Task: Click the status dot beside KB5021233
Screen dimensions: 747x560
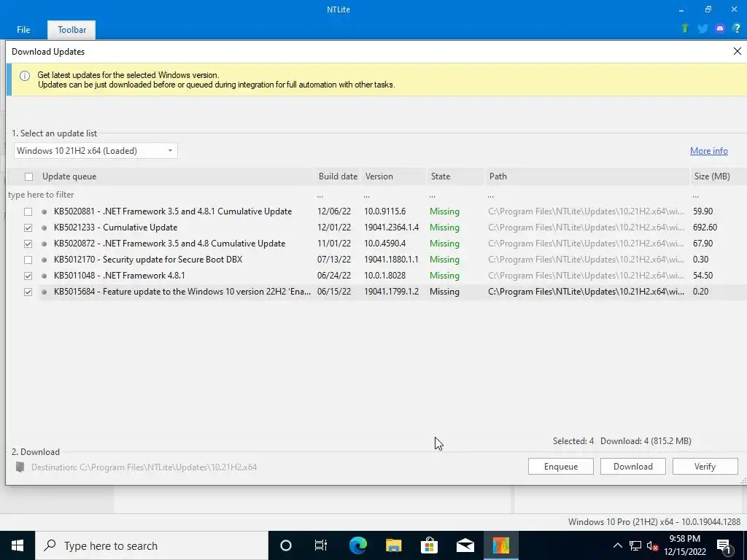Action: [44, 227]
